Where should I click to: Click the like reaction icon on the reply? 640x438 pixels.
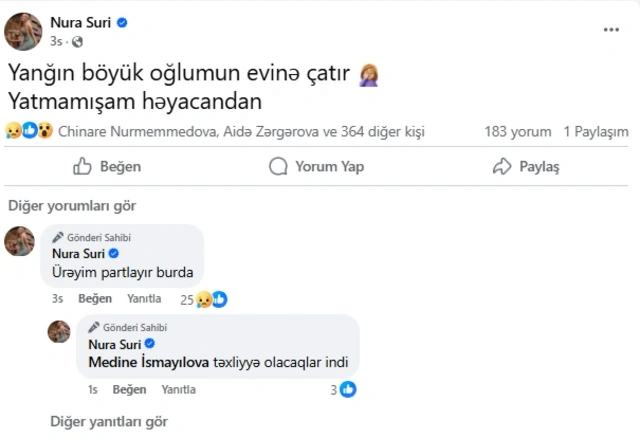[348, 389]
